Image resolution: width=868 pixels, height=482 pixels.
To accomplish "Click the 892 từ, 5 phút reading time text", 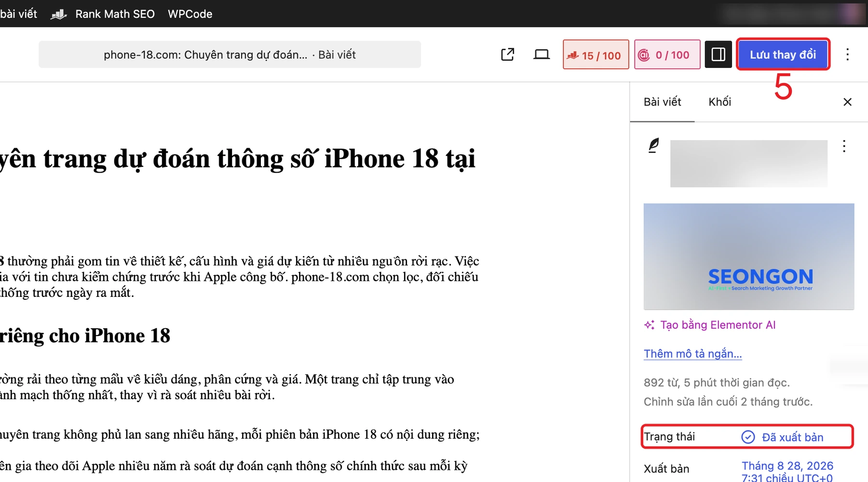I will [717, 383].
